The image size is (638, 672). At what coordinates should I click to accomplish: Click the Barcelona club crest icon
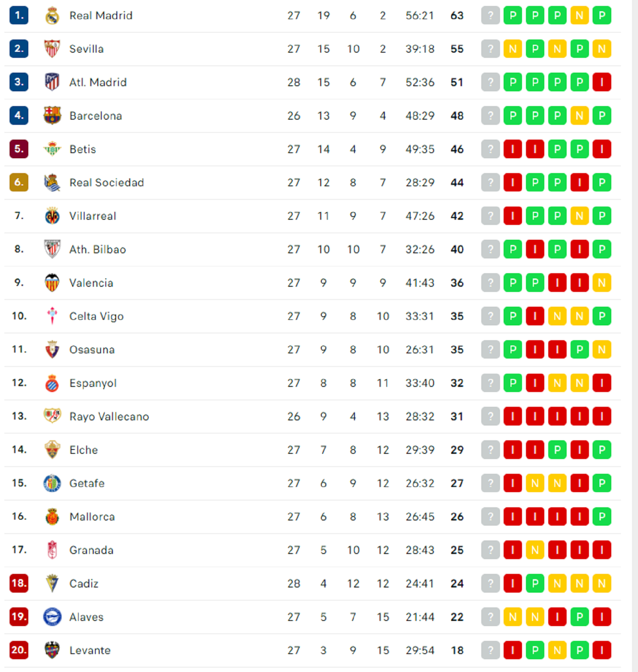52,116
